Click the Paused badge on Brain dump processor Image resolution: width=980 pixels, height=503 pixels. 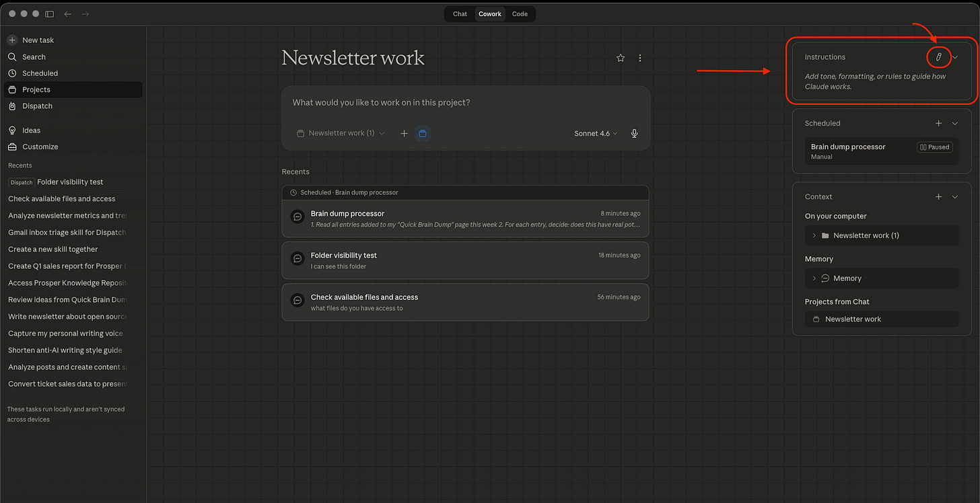935,147
